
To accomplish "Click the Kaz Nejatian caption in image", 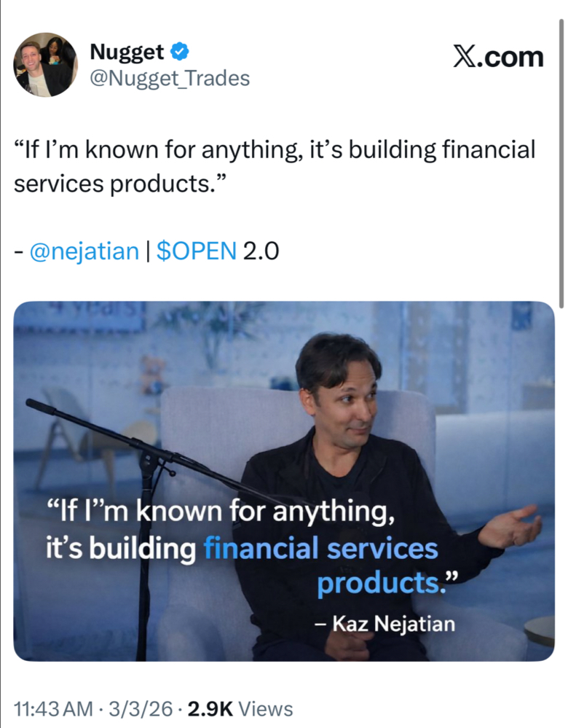I will tap(384, 624).
